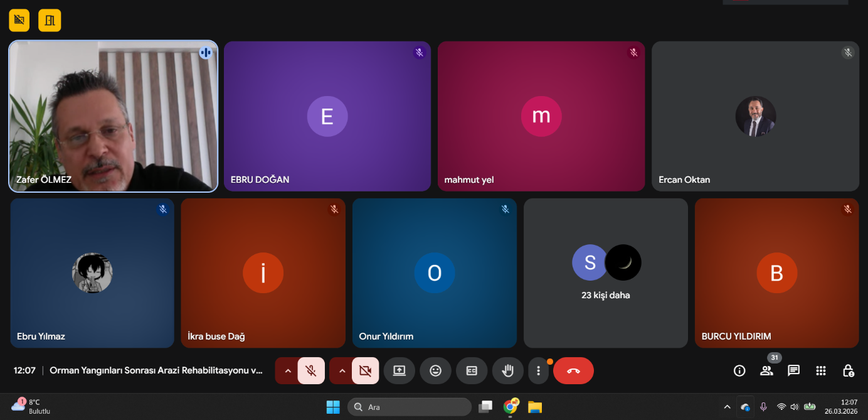This screenshot has width=868, height=420.
Task: Click the yellow crossed-out grid icon at top
Action: point(19,20)
